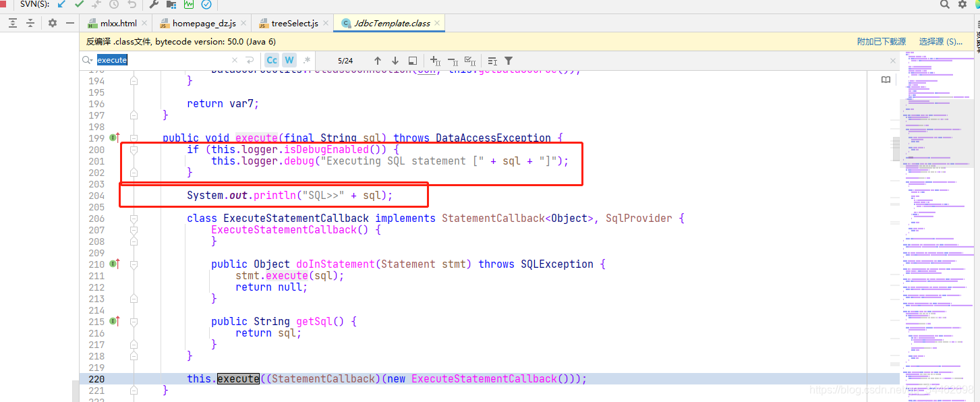The image size is (980, 402).
Task: Collapse getSql method fold at line 215
Action: pos(134,322)
